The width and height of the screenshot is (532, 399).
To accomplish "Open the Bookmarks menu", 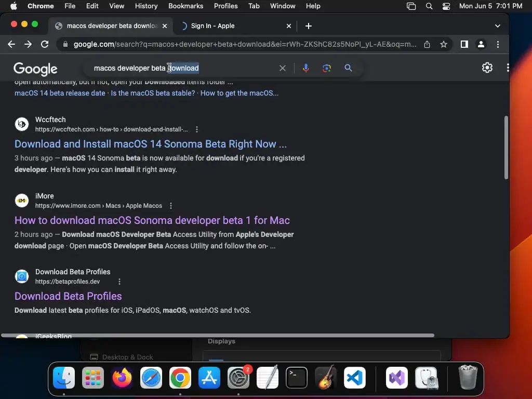I will coord(185,6).
